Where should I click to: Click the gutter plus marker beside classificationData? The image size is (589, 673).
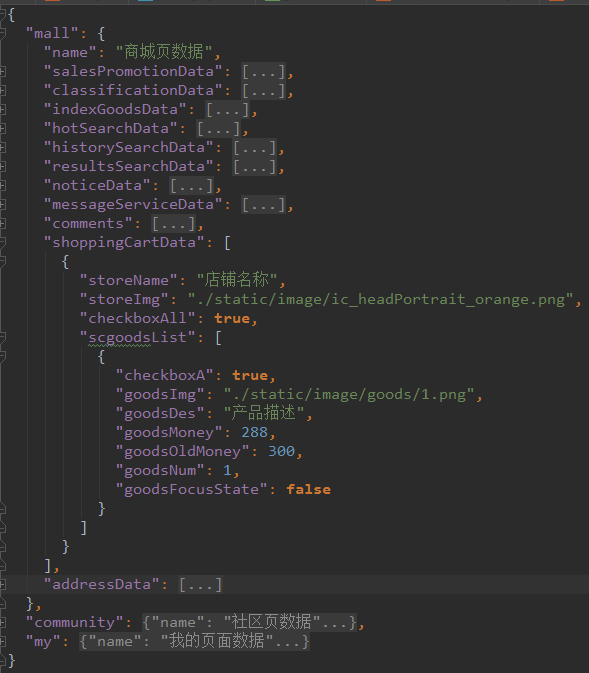click(x=3, y=90)
